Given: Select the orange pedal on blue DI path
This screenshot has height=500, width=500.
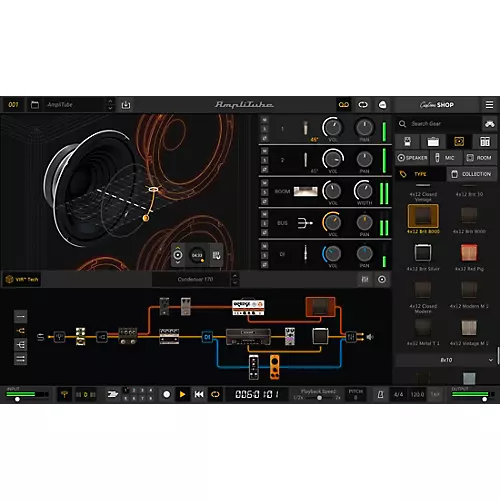Looking at the screenshot, I should pos(274,367).
